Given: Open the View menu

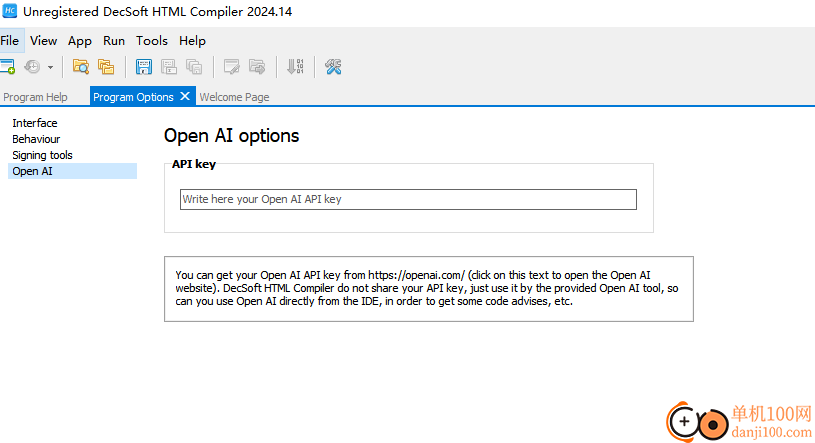Looking at the screenshot, I should point(44,41).
